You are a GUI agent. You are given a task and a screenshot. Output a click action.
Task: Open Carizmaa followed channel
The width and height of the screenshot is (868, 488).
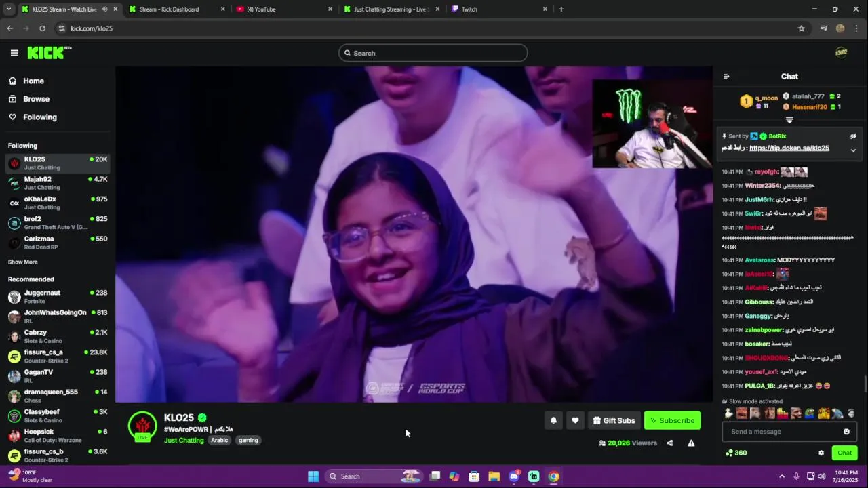58,243
